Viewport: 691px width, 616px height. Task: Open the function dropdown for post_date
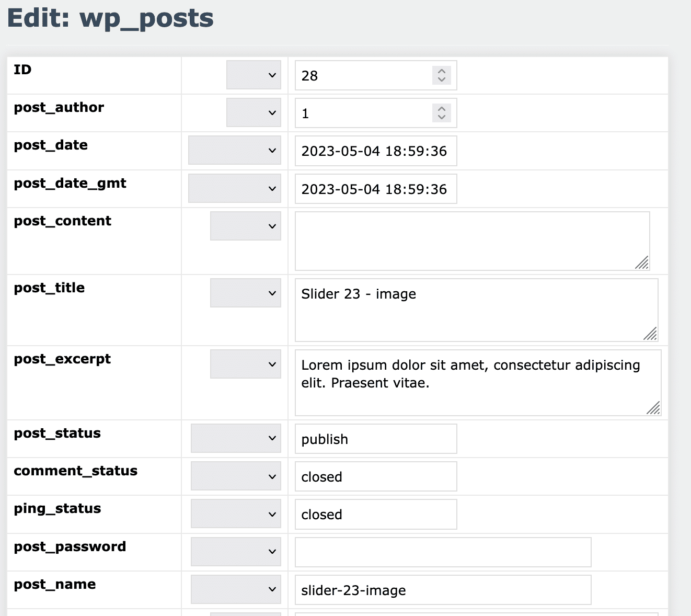point(234,150)
